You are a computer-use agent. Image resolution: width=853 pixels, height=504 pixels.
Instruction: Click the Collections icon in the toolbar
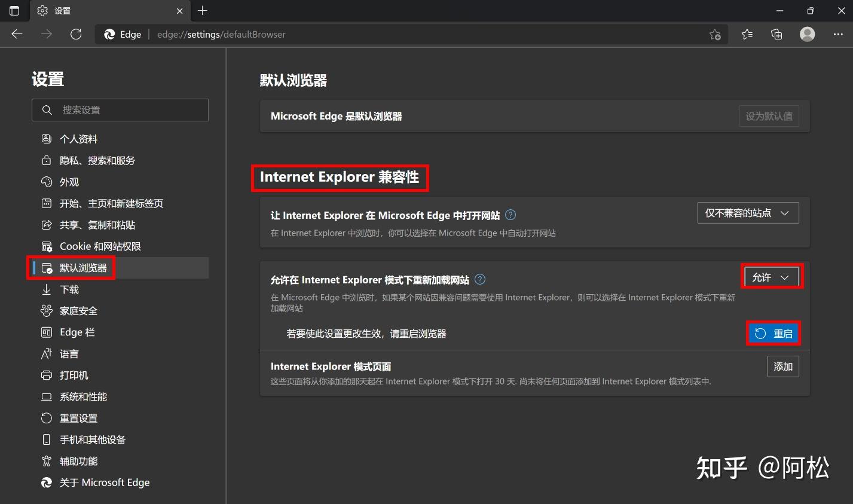click(x=776, y=34)
